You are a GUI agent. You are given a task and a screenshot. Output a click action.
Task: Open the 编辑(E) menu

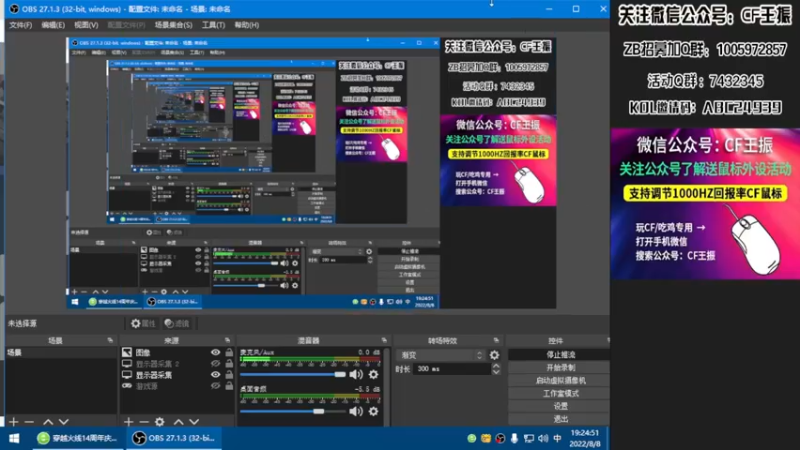pyautogui.click(x=53, y=25)
